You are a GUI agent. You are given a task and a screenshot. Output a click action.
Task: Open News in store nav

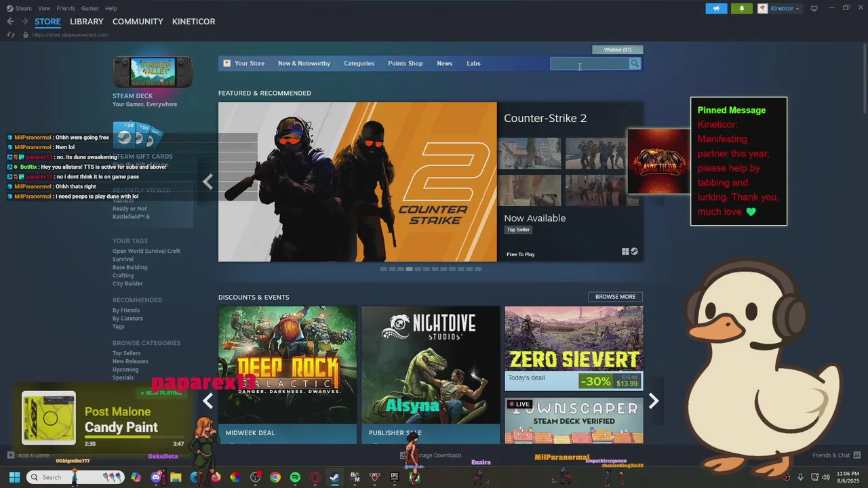pyautogui.click(x=444, y=63)
